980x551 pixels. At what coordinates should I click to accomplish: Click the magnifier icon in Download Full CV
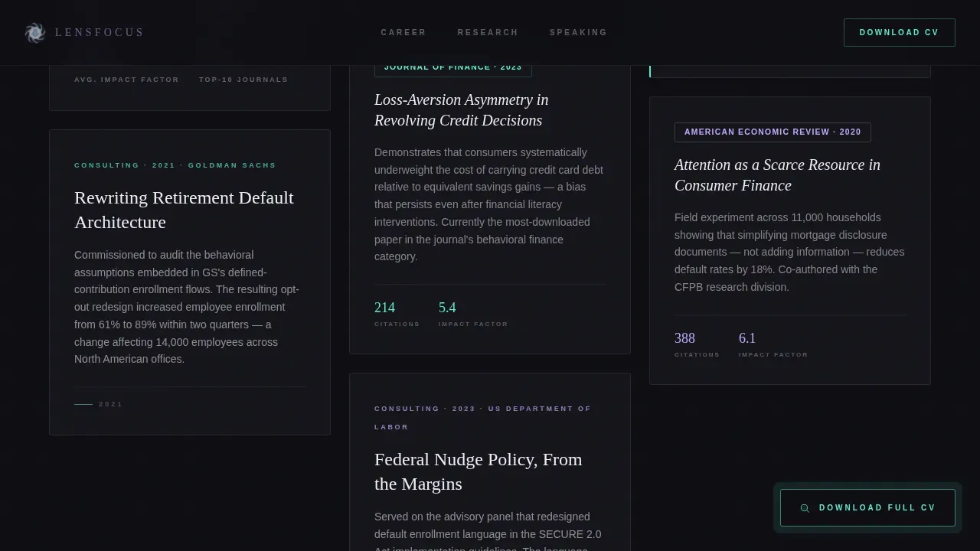(x=805, y=508)
